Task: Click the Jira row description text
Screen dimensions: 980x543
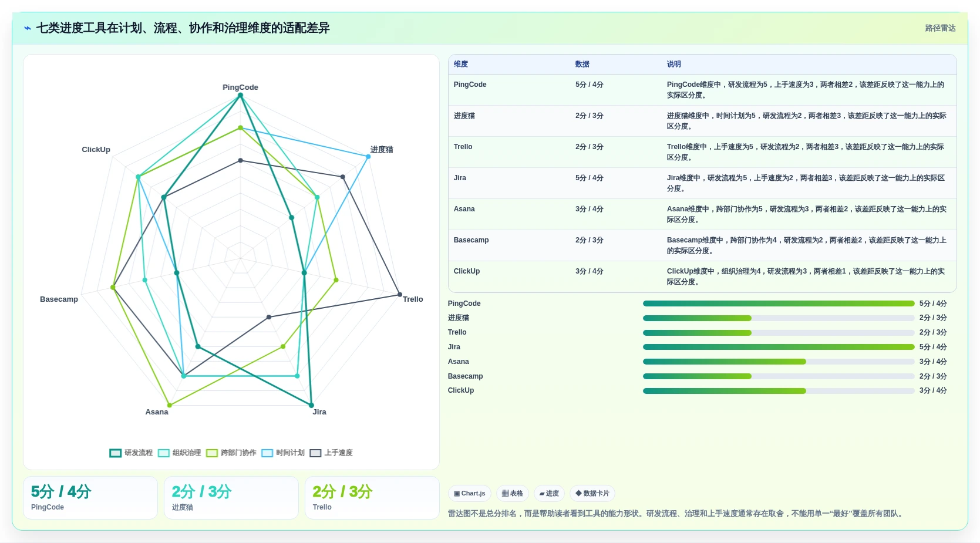Action: click(806, 183)
